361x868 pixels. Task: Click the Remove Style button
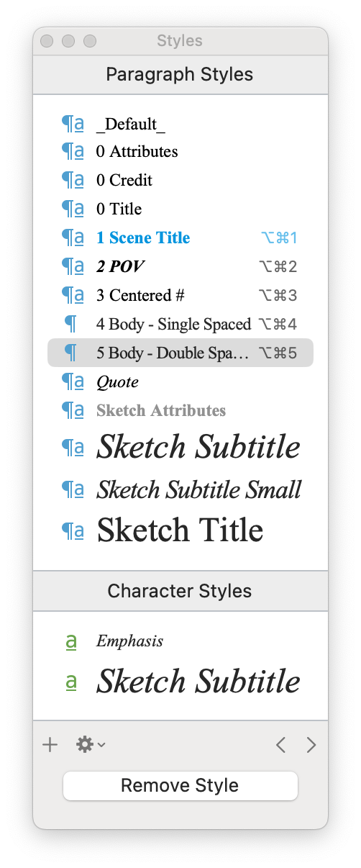[180, 785]
